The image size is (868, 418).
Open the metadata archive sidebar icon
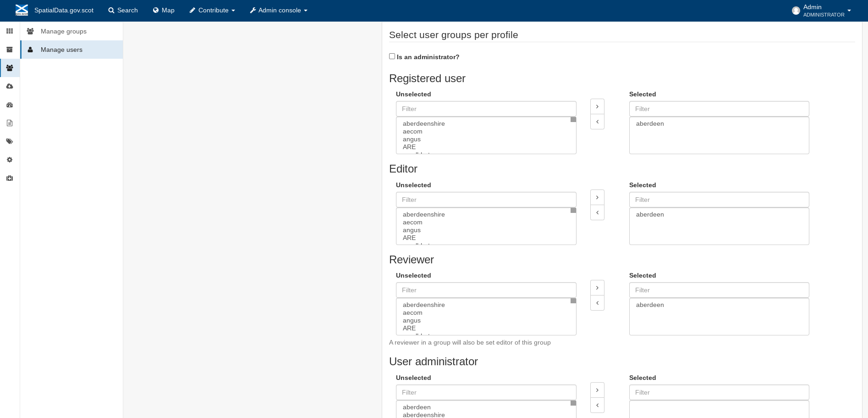tap(10, 50)
